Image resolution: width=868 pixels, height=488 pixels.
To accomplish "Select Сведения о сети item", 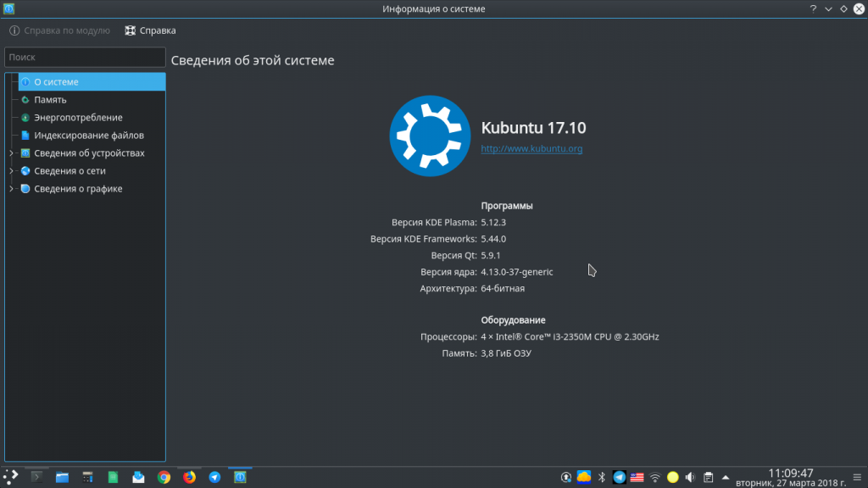I will point(92,171).
